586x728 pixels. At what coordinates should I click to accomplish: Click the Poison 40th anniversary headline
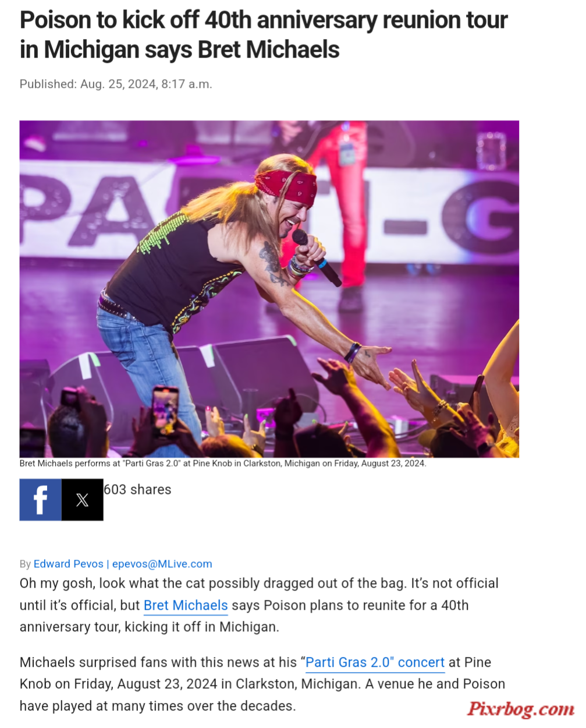tap(264, 35)
